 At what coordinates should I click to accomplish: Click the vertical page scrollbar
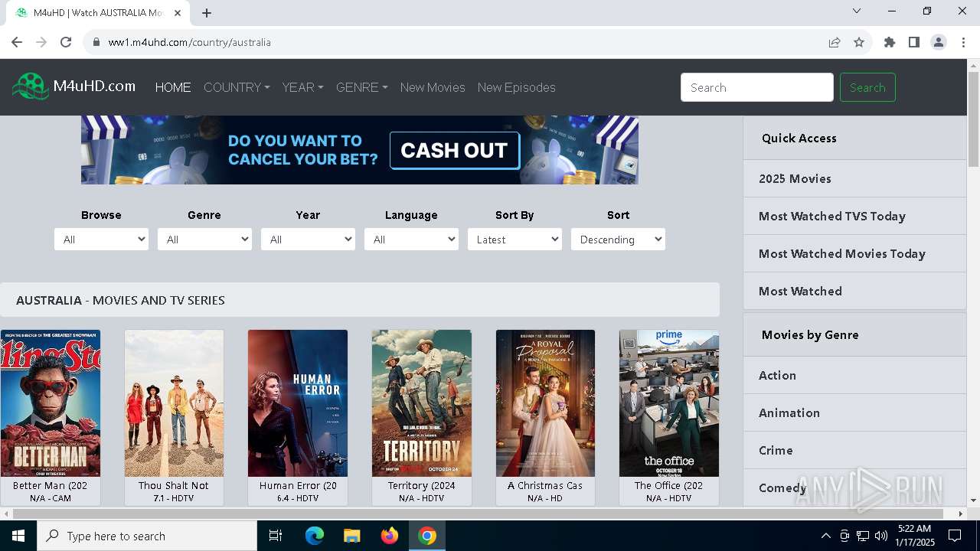(973, 119)
